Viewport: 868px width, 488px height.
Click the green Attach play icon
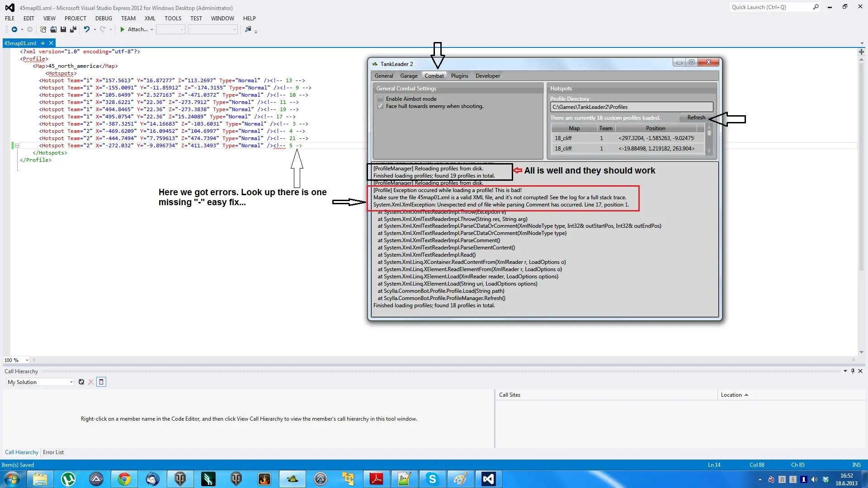(x=122, y=29)
